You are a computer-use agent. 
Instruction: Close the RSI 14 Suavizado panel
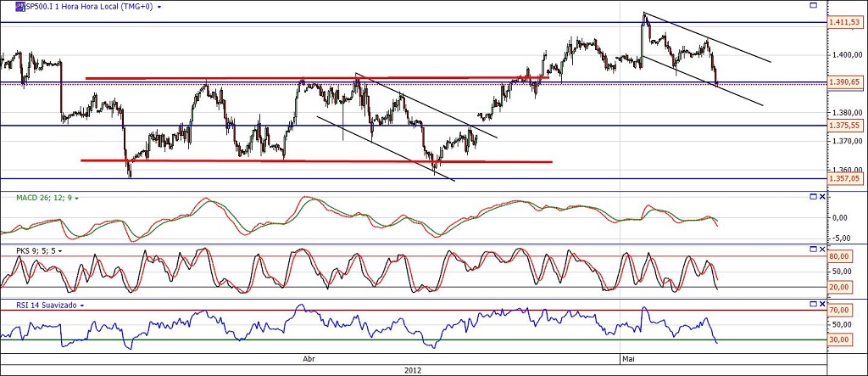pyautogui.click(x=822, y=304)
